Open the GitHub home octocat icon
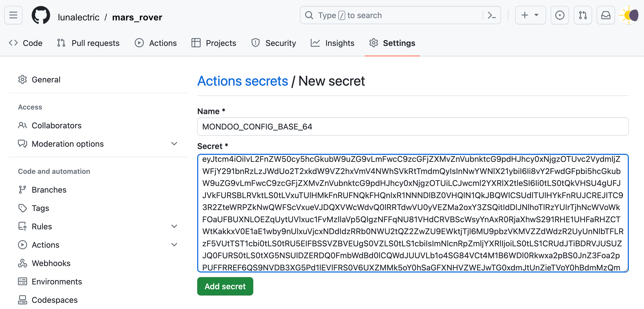The width and height of the screenshot is (644, 309). (x=41, y=15)
